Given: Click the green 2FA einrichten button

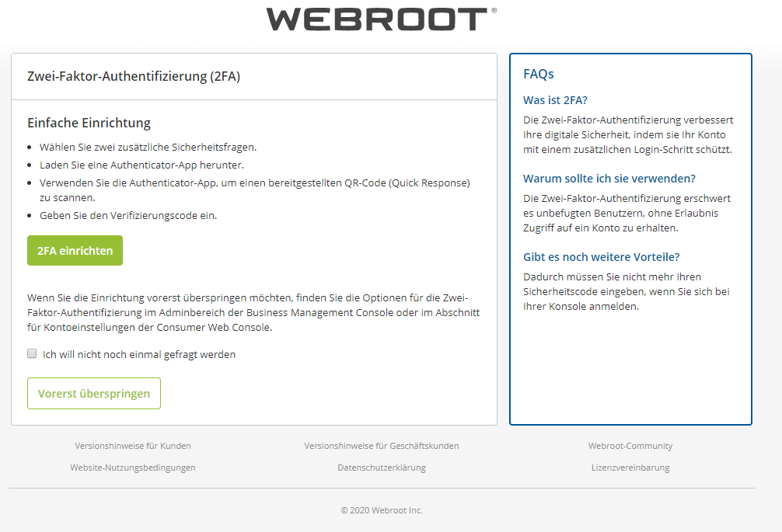Looking at the screenshot, I should tap(75, 251).
